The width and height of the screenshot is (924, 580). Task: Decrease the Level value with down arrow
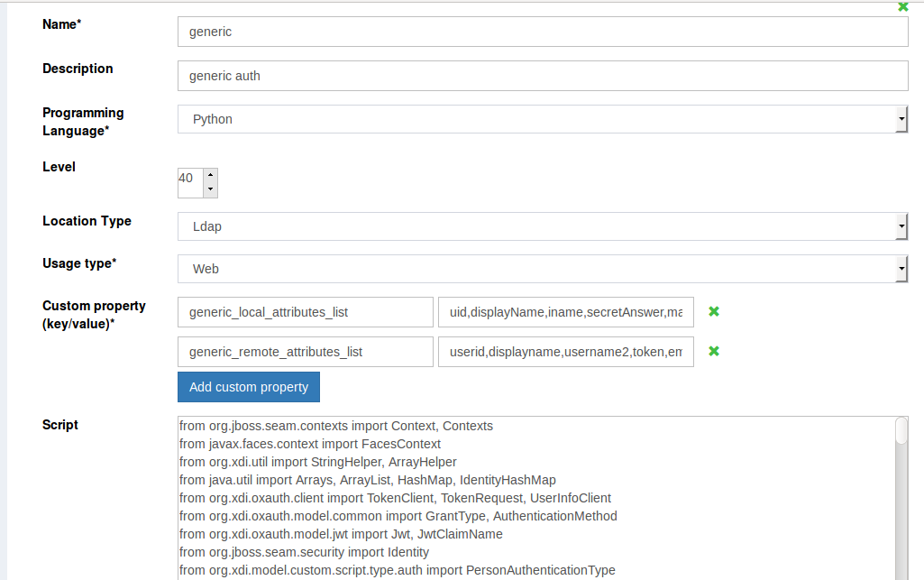pyautogui.click(x=210, y=190)
